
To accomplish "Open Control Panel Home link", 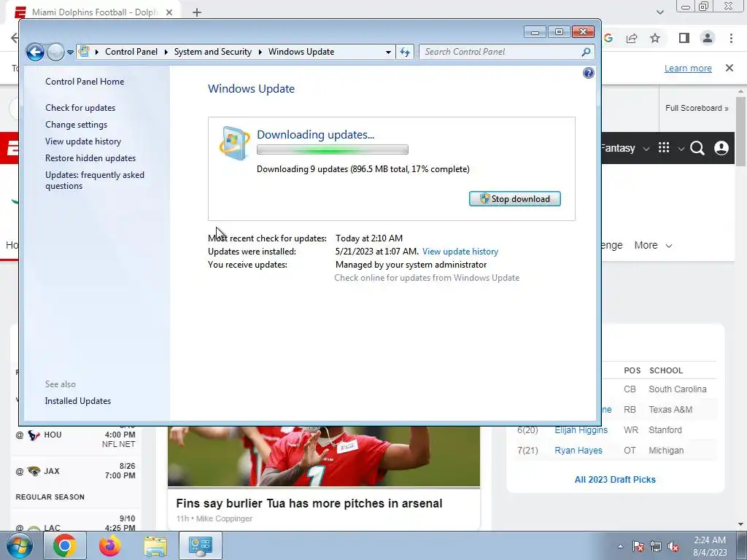I will click(x=85, y=82).
